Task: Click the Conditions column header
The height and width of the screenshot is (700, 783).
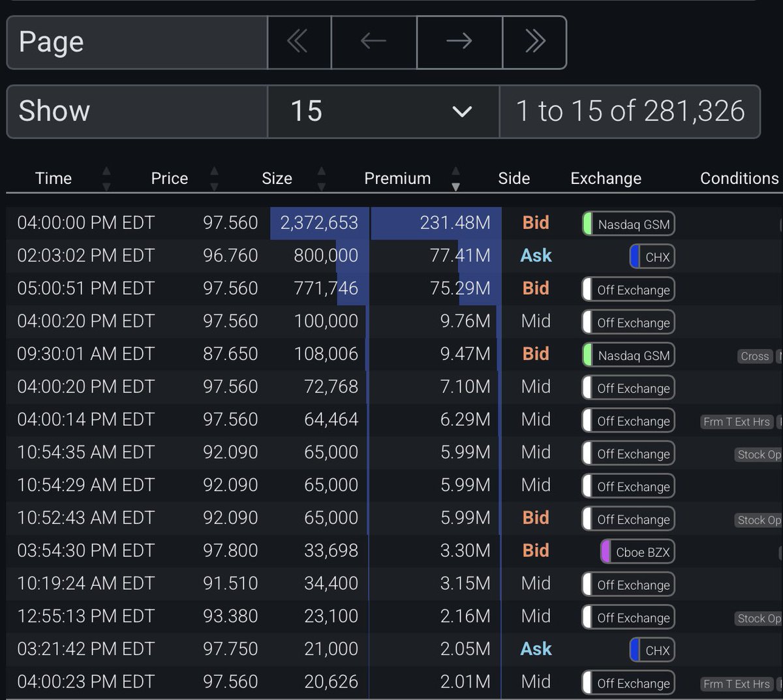Action: 739,178
